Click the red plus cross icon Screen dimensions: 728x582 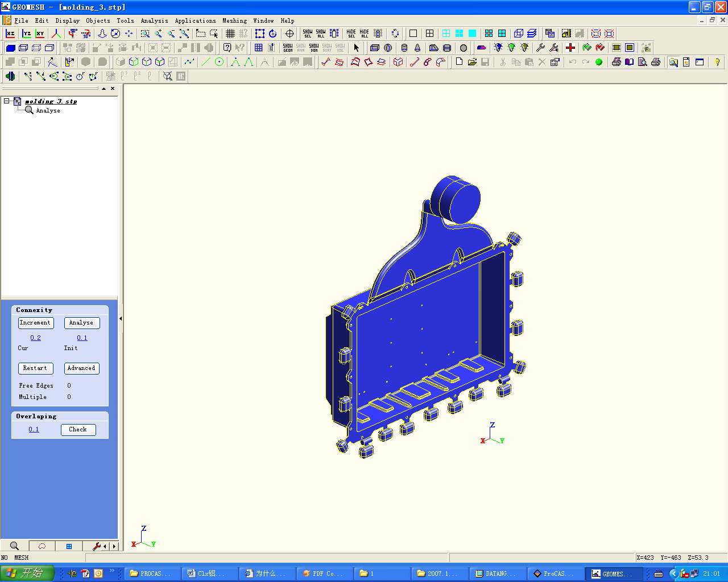[570, 48]
